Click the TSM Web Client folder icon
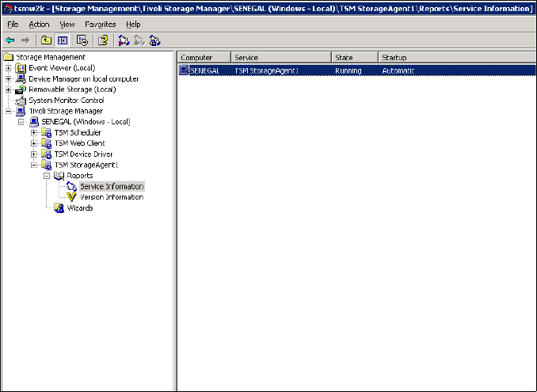Image resolution: width=537 pixels, height=392 pixels. (46, 143)
